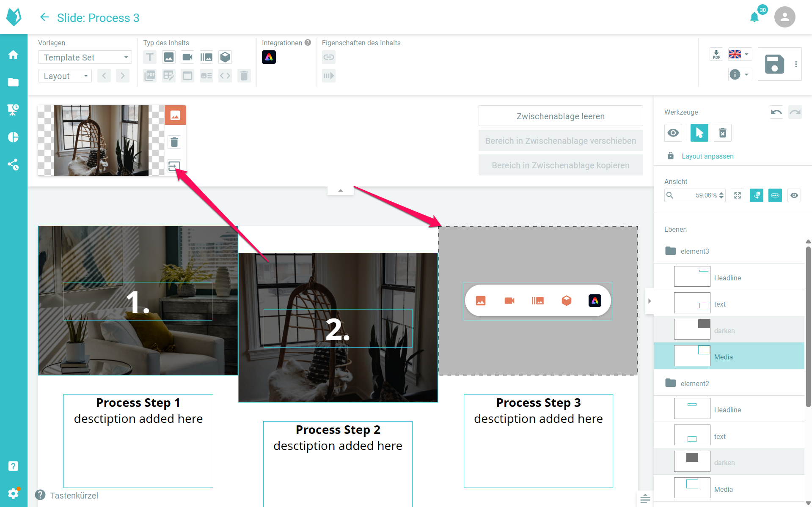
Task: Click the zoom percentage stepper arrows
Action: [721, 195]
